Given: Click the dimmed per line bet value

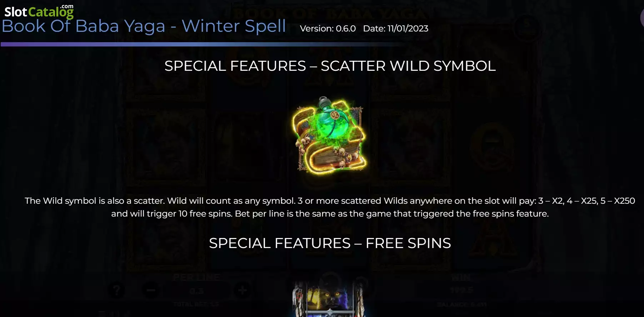Looking at the screenshot, I should pos(196,291).
